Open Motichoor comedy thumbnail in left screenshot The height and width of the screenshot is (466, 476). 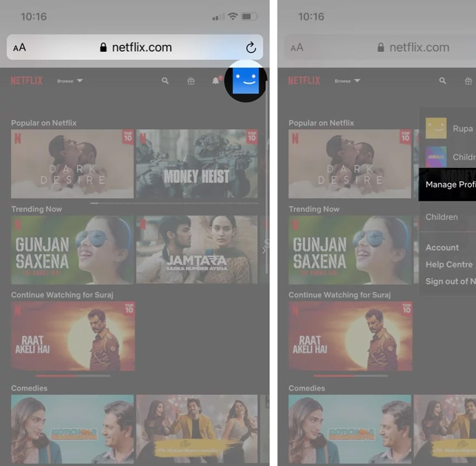tap(72, 429)
